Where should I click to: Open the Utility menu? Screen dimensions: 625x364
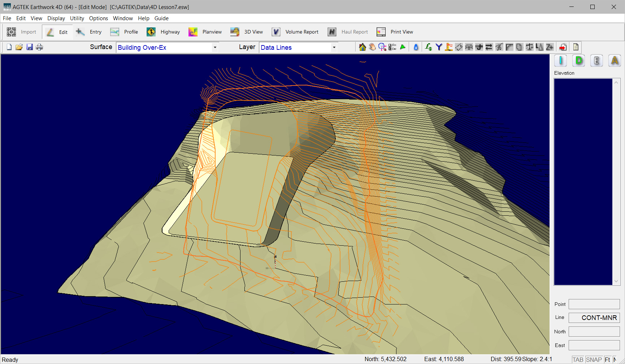click(77, 18)
